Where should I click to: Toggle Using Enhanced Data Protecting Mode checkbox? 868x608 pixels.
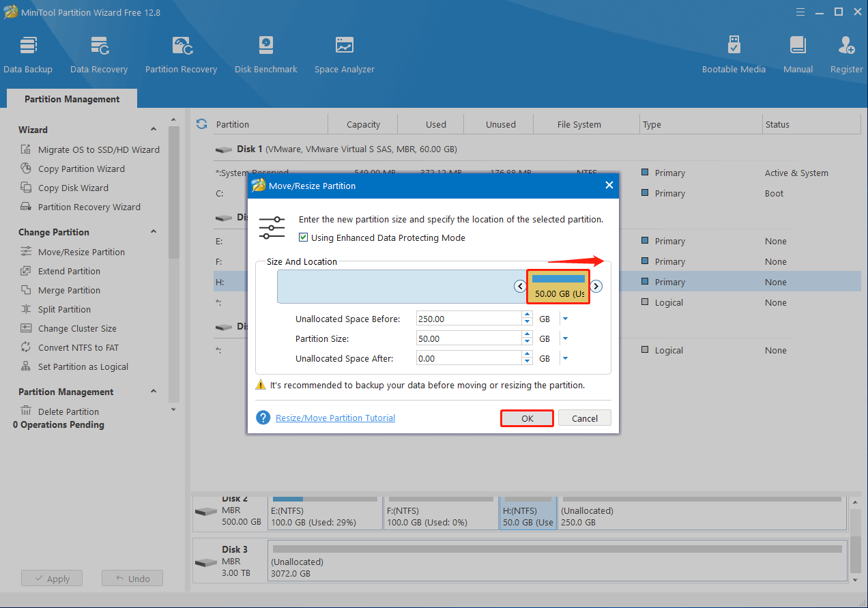pyautogui.click(x=304, y=238)
